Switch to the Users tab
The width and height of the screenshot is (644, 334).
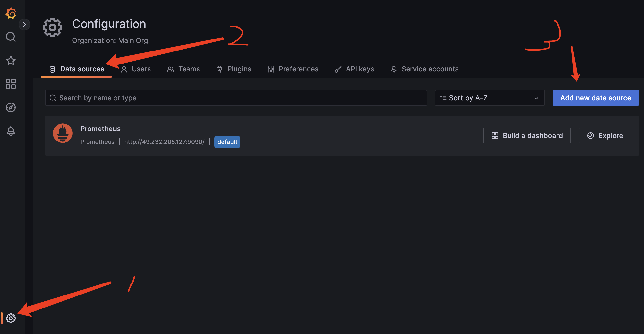pyautogui.click(x=136, y=69)
